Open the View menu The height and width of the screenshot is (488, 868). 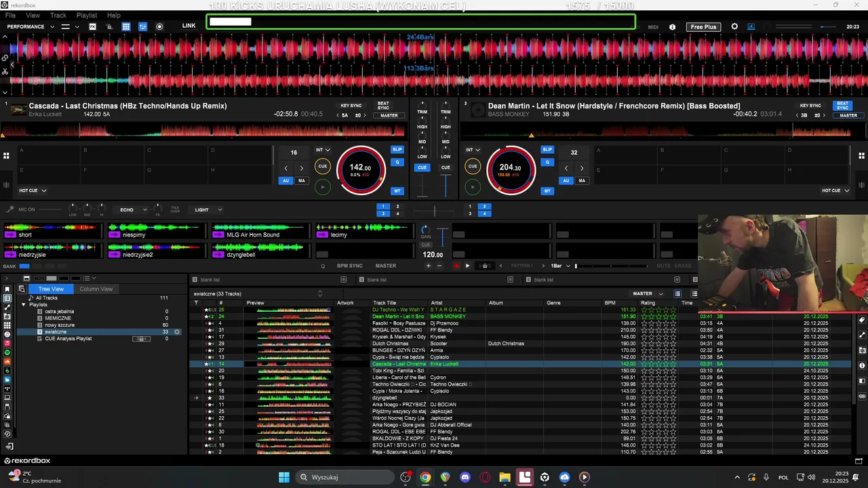click(x=33, y=15)
